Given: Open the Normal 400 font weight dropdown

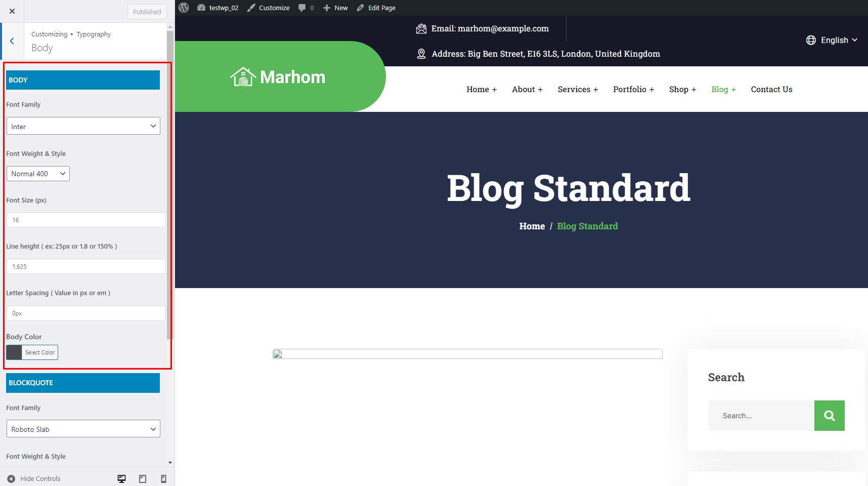Looking at the screenshot, I should (x=38, y=174).
